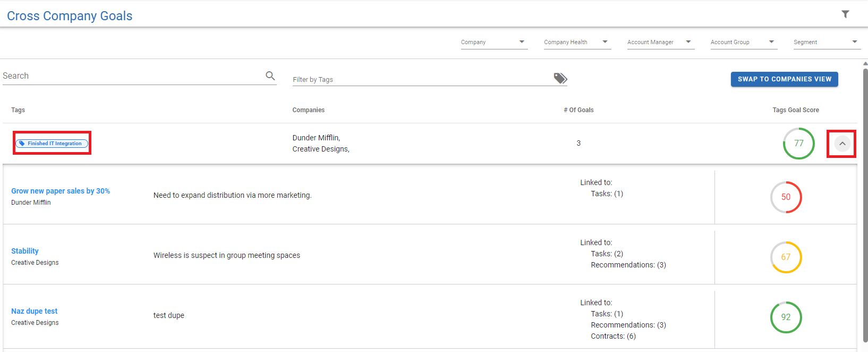Viewport: 868px width, 352px height.
Task: Click the 'test dupe' description
Action: coord(169,315)
